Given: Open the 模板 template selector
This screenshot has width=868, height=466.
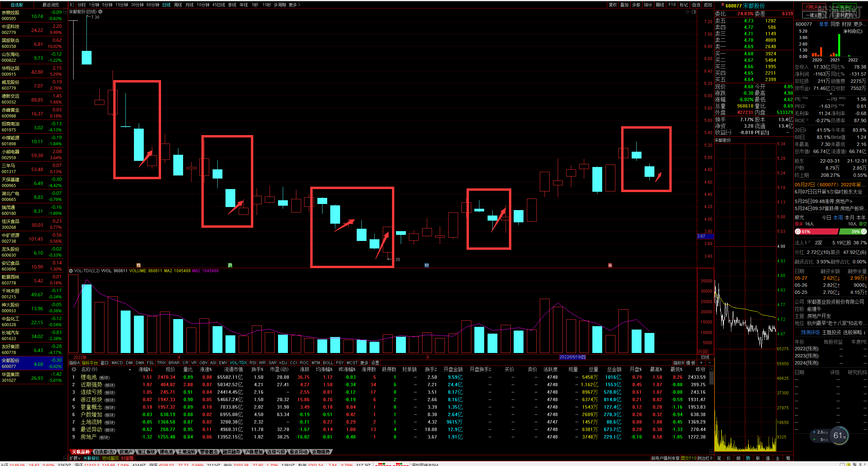Looking at the screenshot, I should pos(691,363).
